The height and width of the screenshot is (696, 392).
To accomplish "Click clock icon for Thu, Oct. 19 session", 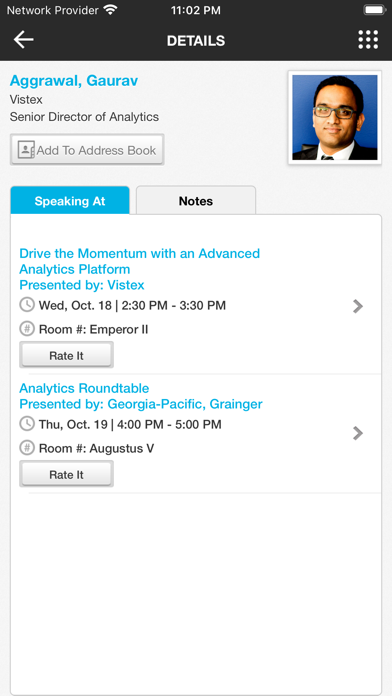I will 27,423.
